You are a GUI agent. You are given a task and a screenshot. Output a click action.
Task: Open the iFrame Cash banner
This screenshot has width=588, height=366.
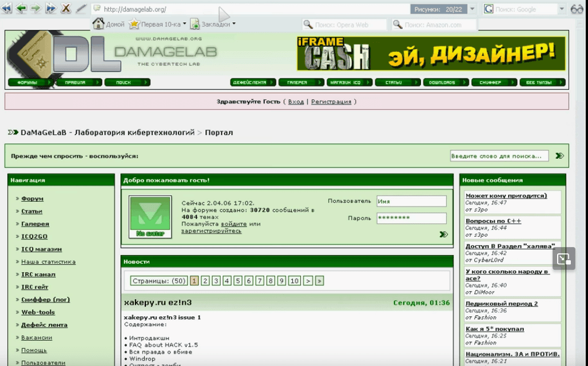(x=431, y=54)
